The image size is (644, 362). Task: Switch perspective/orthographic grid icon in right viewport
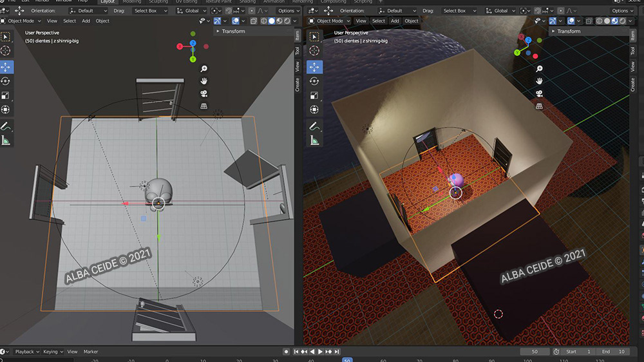[539, 106]
